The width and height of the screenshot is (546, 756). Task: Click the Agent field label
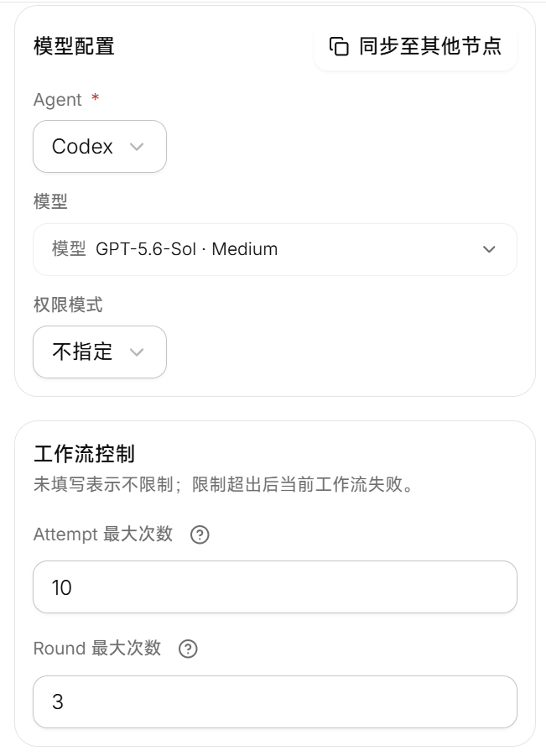tap(57, 100)
